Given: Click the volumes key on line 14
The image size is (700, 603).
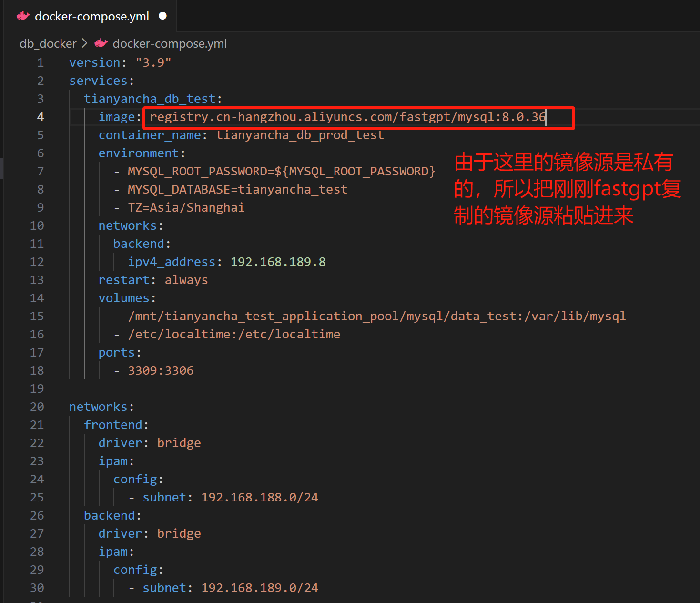Looking at the screenshot, I should pyautogui.click(x=124, y=298).
